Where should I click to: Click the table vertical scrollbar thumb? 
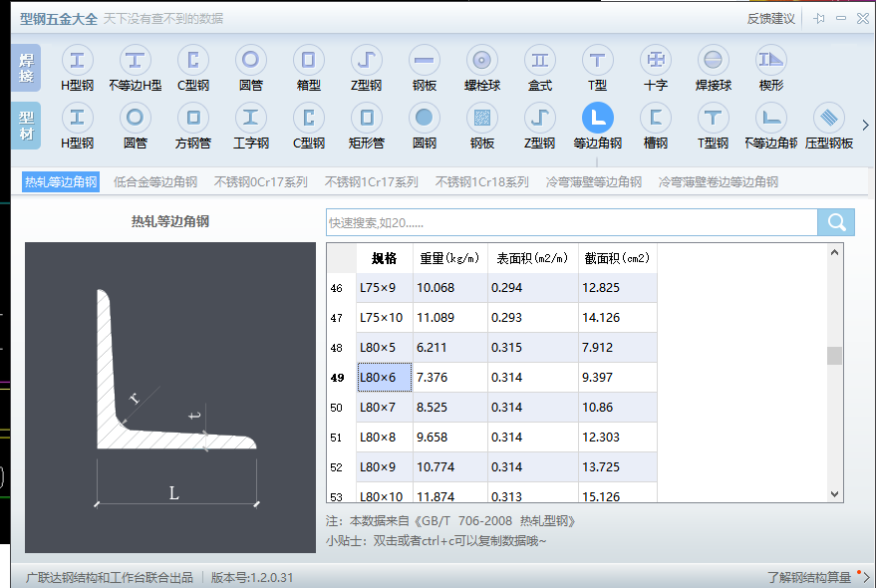point(835,356)
